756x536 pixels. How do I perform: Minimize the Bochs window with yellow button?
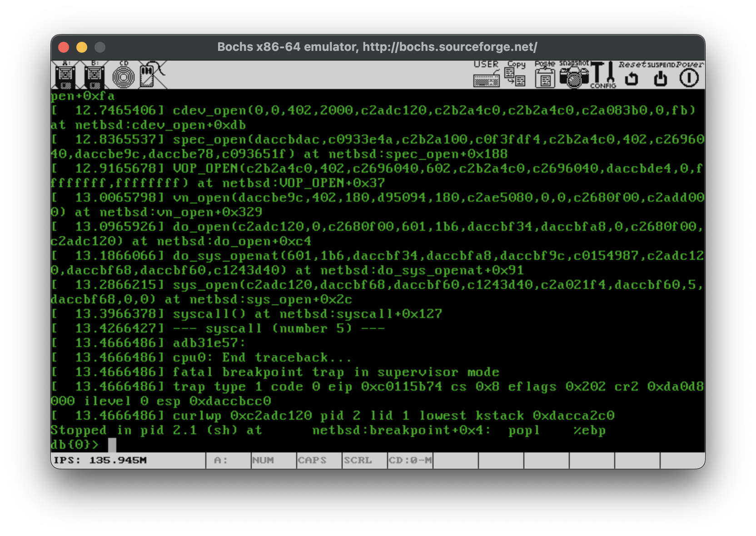[x=82, y=47]
